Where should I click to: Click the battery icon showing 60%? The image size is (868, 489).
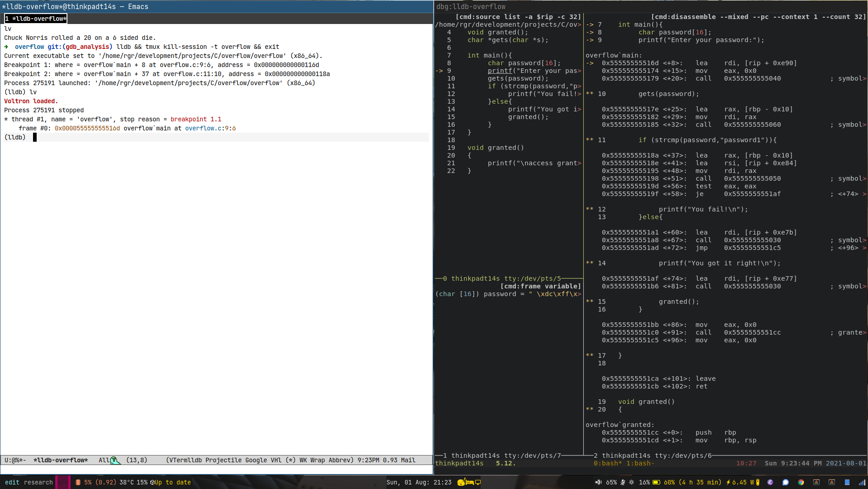point(656,482)
